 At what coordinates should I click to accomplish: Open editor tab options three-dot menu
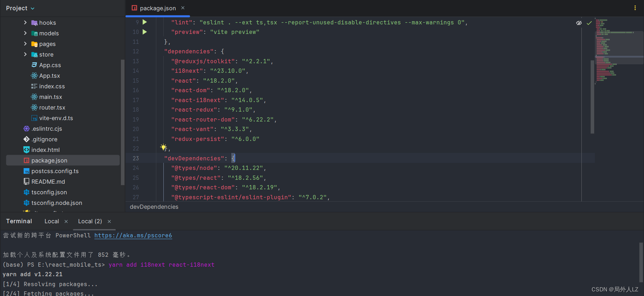[635, 8]
